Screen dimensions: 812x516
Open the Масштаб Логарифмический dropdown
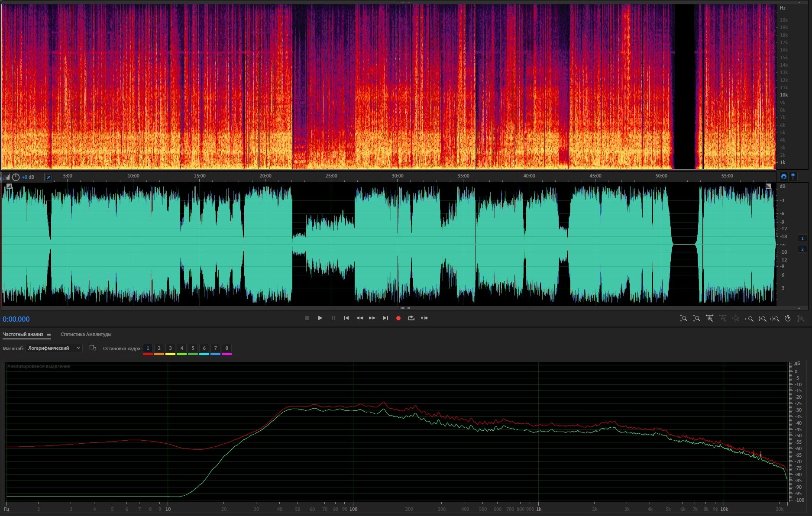[54, 348]
